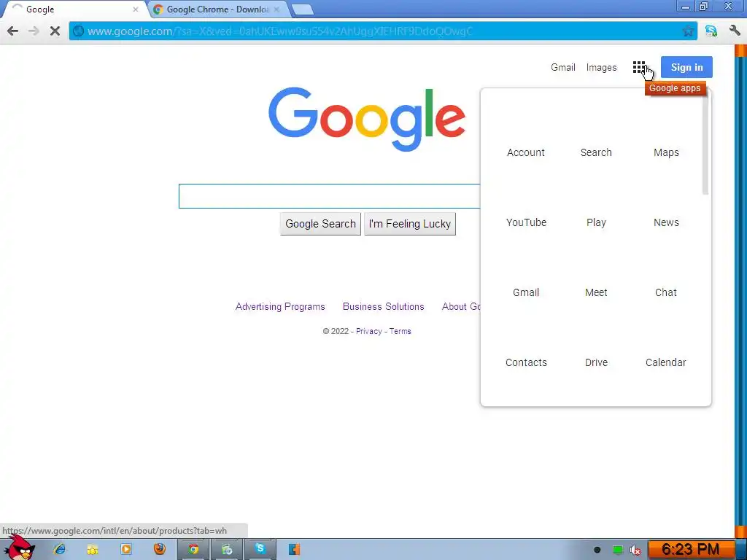The image size is (747, 560).
Task: Open the Chrome wrench settings menu
Action: pos(735,31)
